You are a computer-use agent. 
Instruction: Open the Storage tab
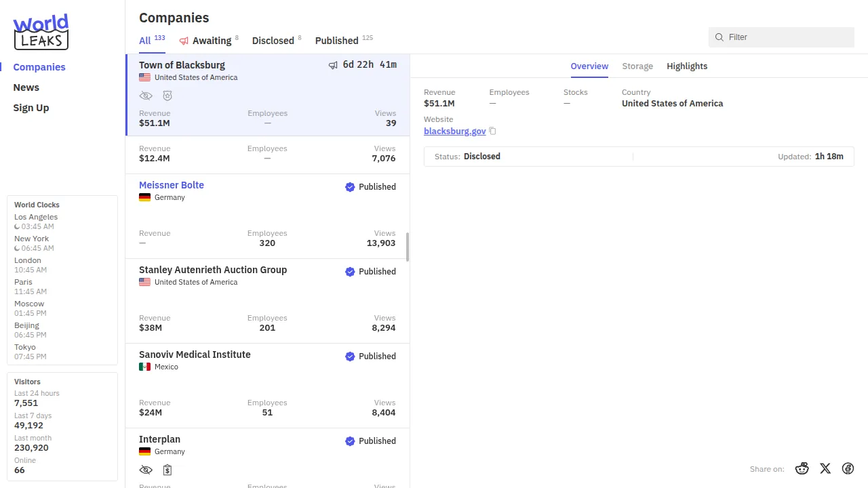[x=637, y=66]
